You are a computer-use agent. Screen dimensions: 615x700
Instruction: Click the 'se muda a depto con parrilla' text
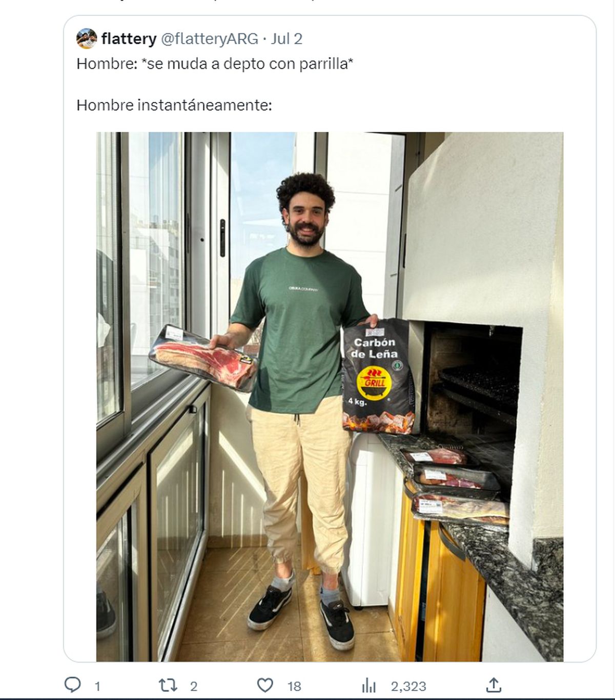point(247,64)
